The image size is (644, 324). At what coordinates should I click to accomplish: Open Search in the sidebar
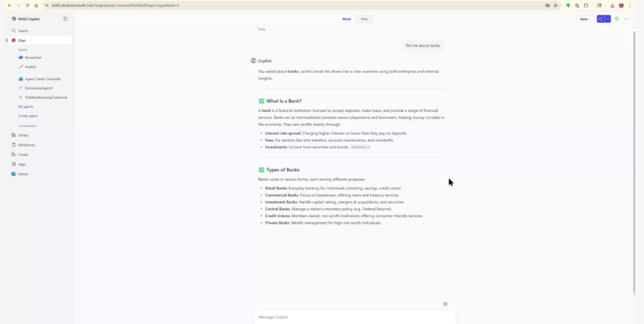coord(39,31)
